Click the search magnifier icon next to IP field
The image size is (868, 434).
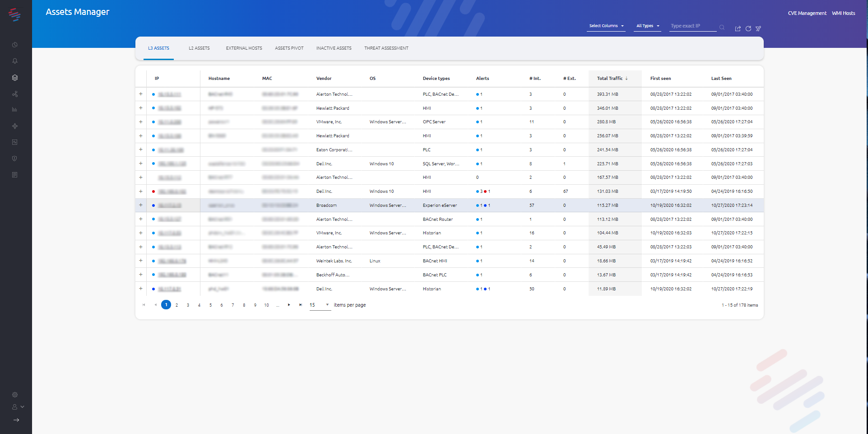[x=722, y=28]
